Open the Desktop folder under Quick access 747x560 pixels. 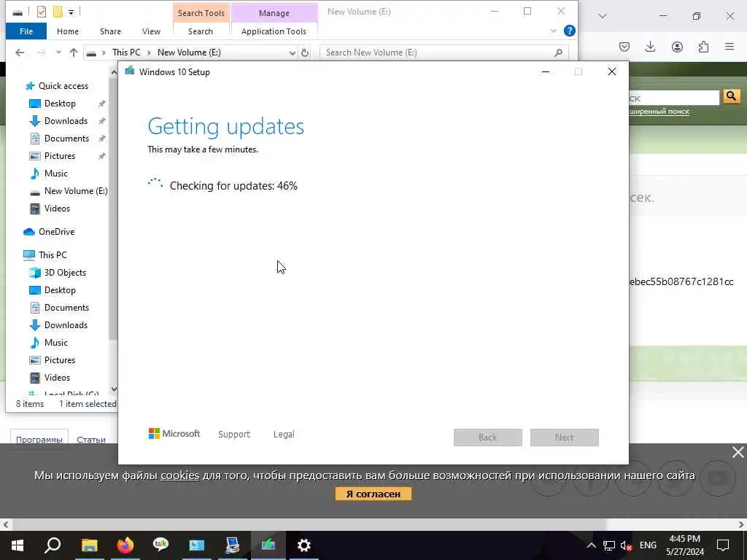tap(60, 104)
